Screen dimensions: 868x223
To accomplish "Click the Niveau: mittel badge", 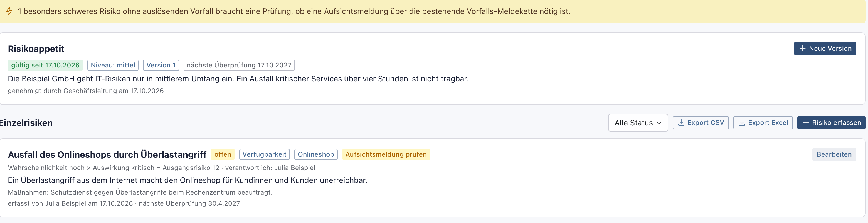I will tap(113, 65).
